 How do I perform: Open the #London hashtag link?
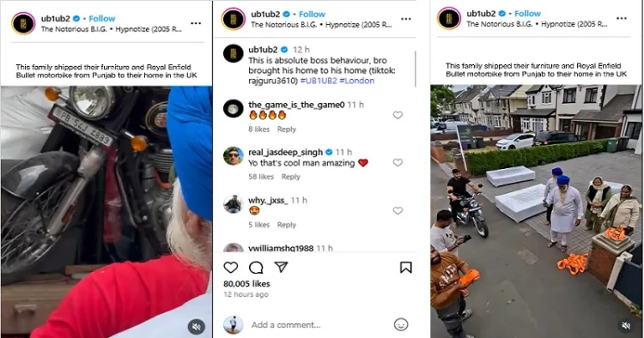tap(357, 81)
